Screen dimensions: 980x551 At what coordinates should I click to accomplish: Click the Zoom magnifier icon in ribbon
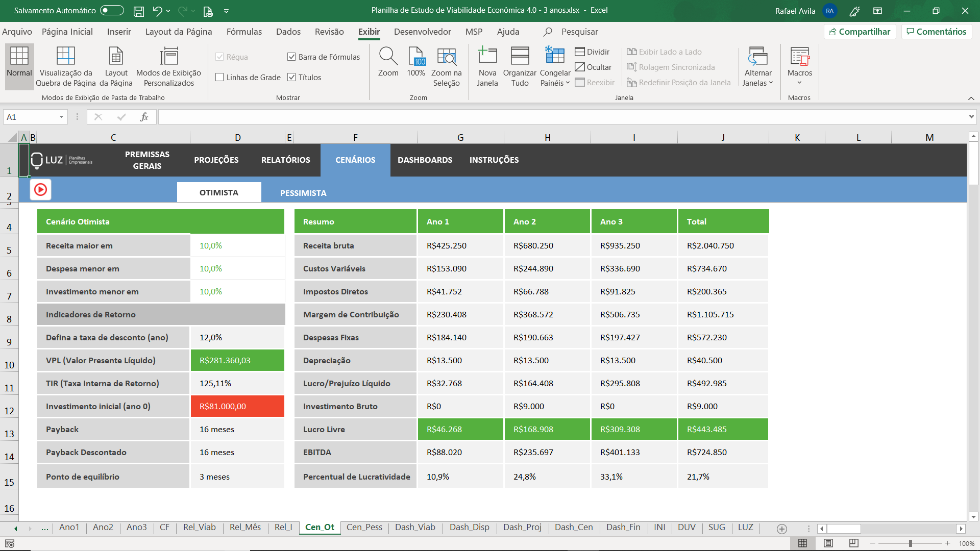pos(388,56)
